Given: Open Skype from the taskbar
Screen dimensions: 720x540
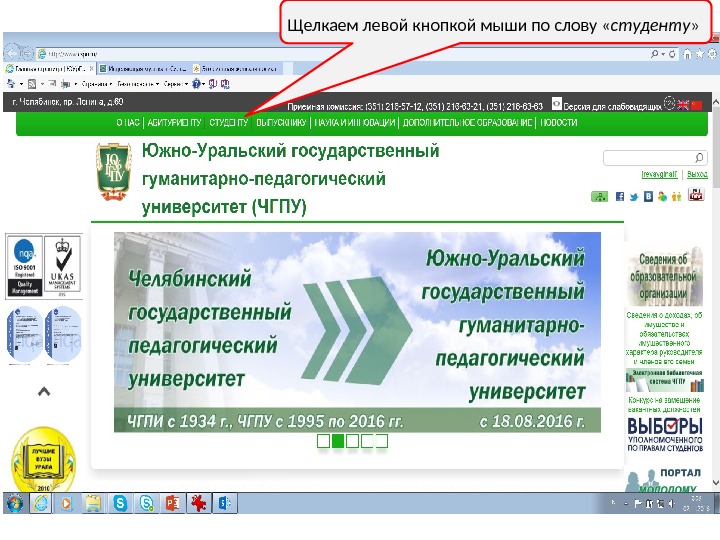Looking at the screenshot, I should click(x=120, y=503).
